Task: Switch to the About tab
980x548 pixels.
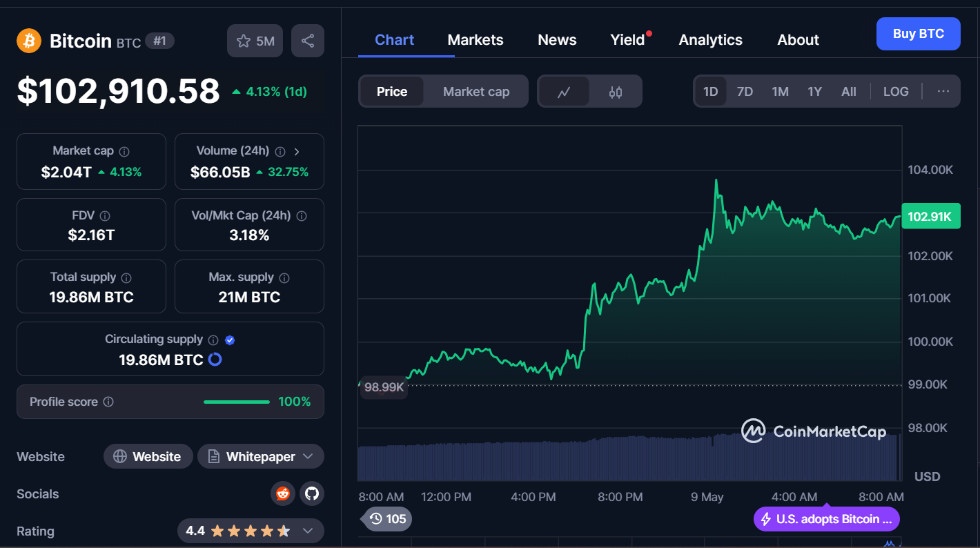Action: coord(798,40)
